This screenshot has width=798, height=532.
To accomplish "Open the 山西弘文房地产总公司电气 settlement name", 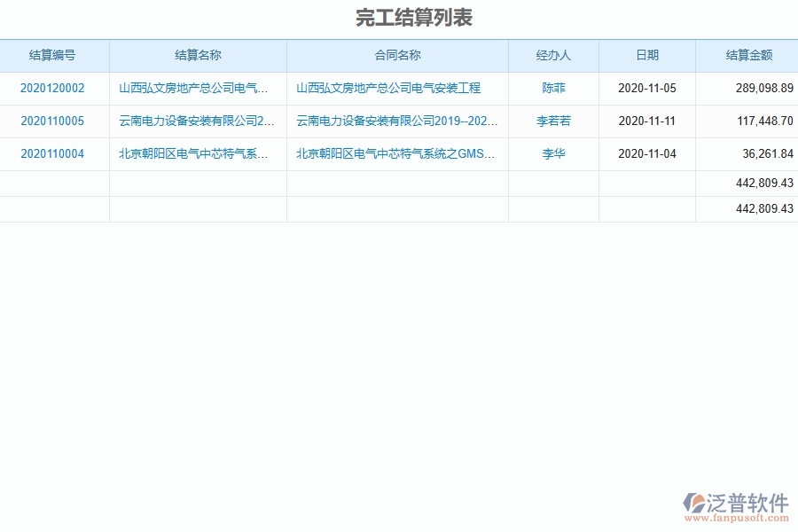I will pyautogui.click(x=197, y=89).
